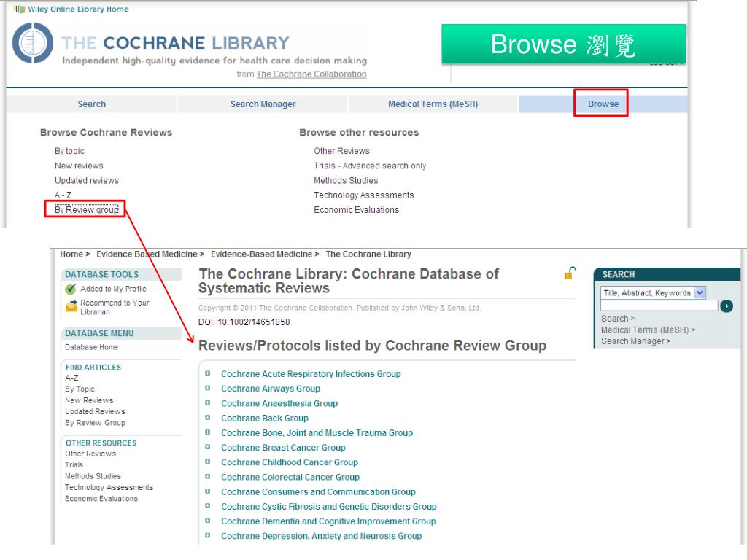Click the Recommend to Your Librarian envelope icon
The height and width of the screenshot is (560, 747).
coord(71,306)
